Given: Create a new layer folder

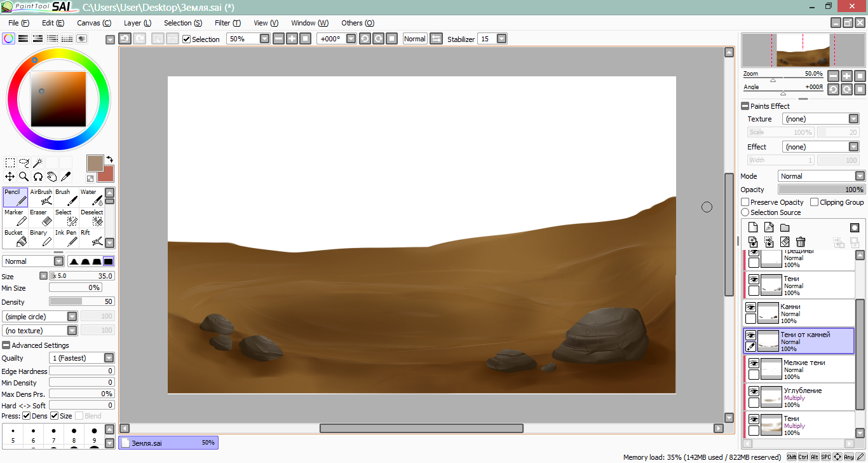Looking at the screenshot, I should pyautogui.click(x=785, y=228).
